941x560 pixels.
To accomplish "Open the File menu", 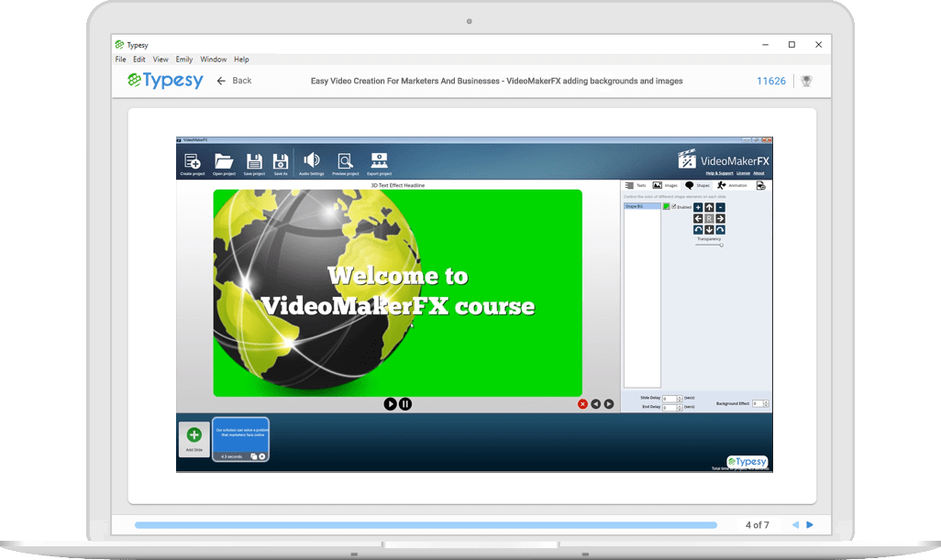I will click(x=121, y=60).
